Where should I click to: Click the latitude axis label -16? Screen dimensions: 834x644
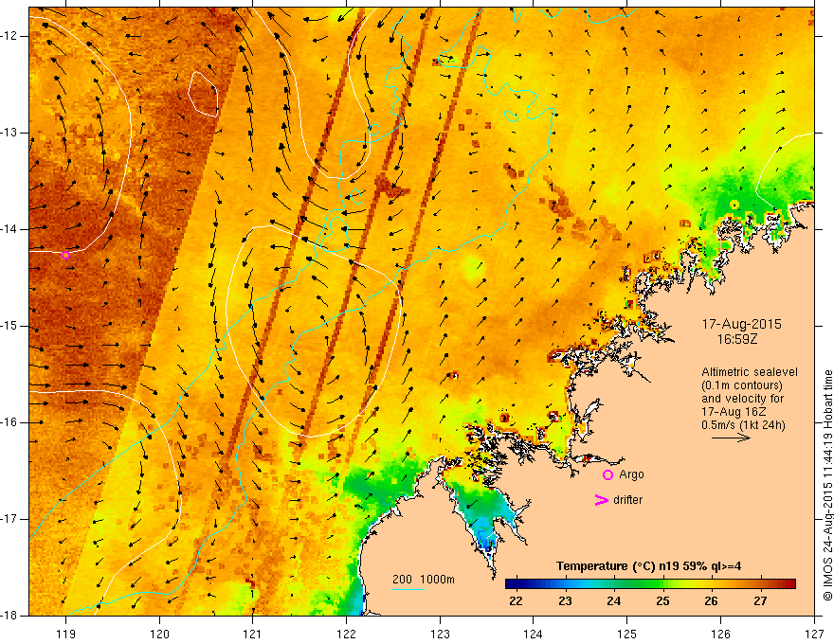pos(9,422)
